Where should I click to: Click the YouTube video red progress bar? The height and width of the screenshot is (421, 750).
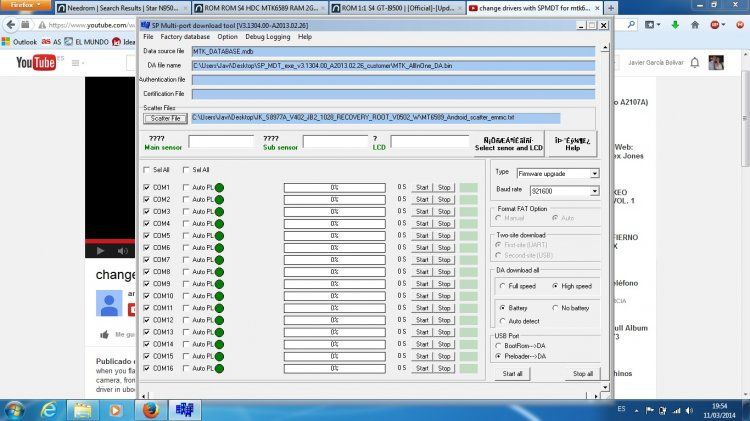pyautogui.click(x=110, y=241)
